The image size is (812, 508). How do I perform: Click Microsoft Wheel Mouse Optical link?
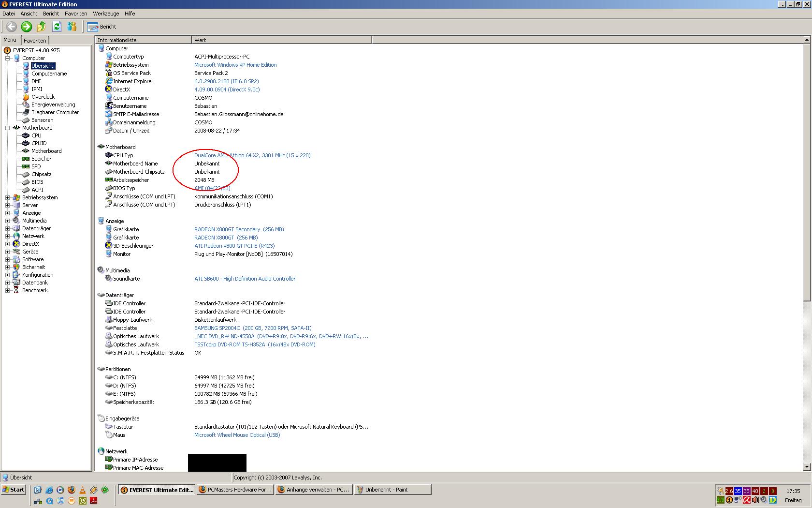[237, 435]
